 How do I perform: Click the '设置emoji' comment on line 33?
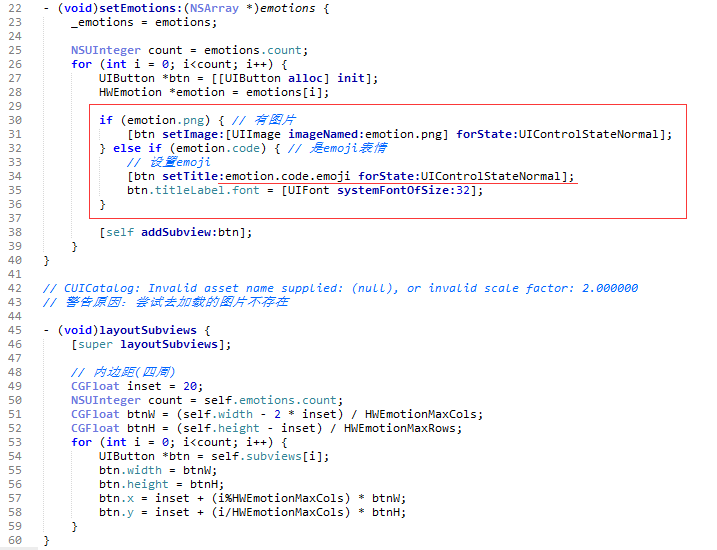pyautogui.click(x=169, y=162)
